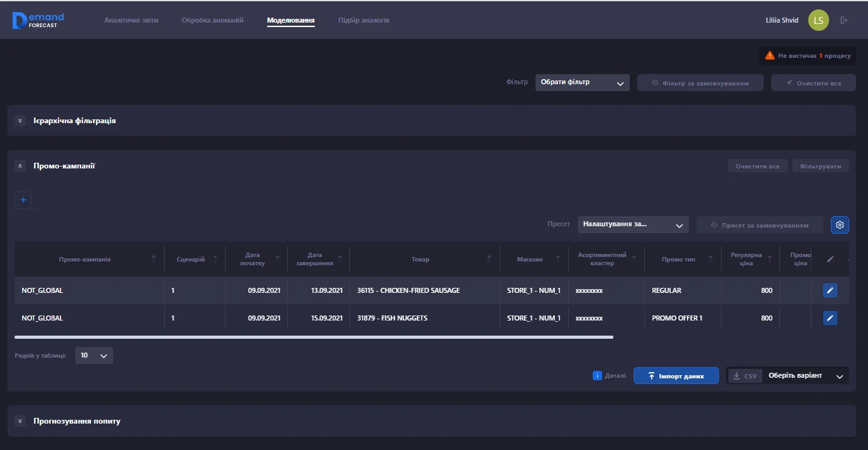Viewport: 868px width, 450px height.
Task: Open the Обрати фільтр dropdown
Action: 582,82
